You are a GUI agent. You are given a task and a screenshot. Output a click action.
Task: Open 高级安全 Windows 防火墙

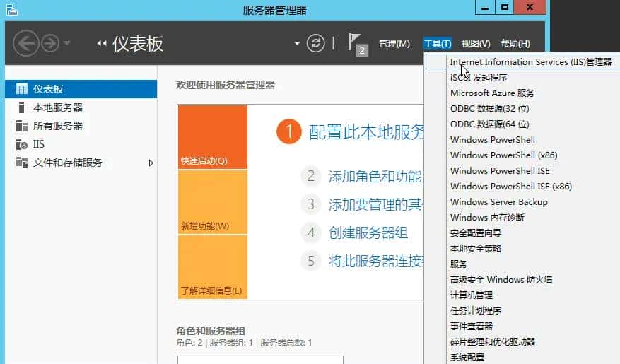coord(501,279)
